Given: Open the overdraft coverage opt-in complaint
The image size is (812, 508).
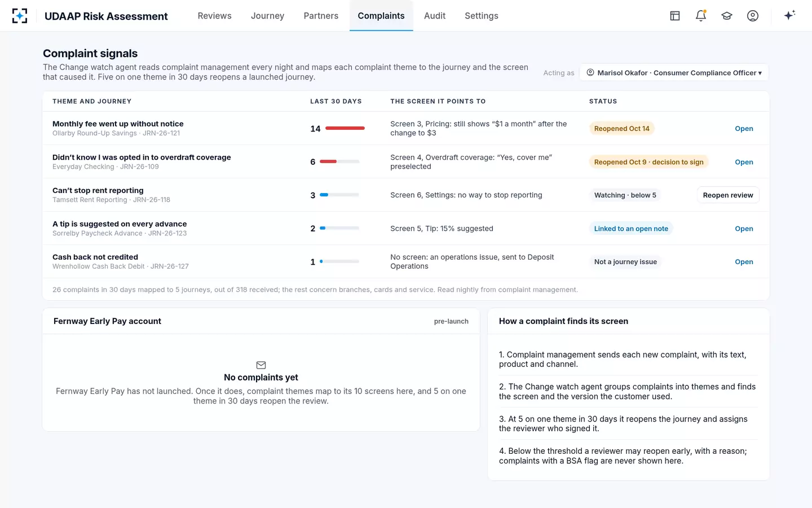Looking at the screenshot, I should point(744,162).
